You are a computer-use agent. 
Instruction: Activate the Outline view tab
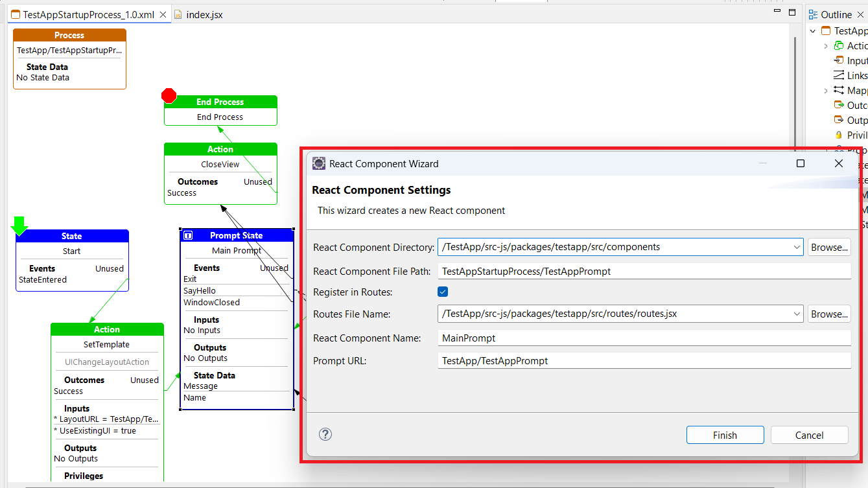pyautogui.click(x=837, y=14)
